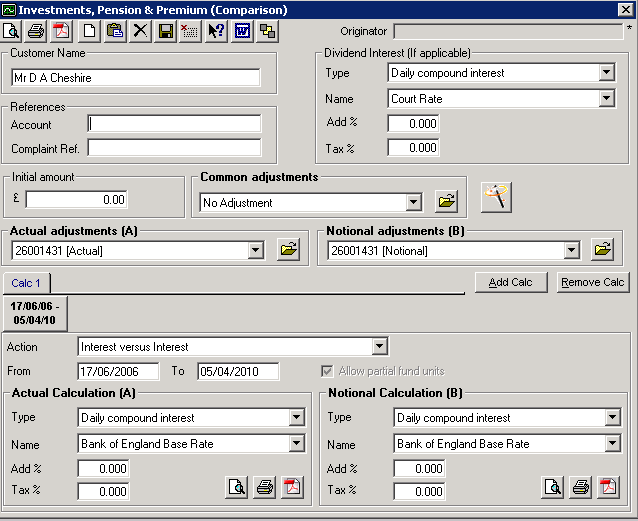
Task: Print the Notional Calculation (B)
Action: [x=580, y=487]
